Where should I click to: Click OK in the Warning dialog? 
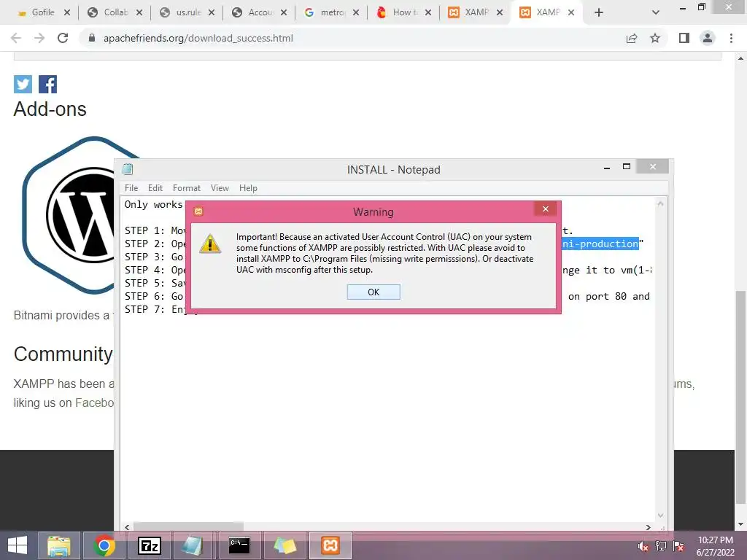(x=373, y=292)
